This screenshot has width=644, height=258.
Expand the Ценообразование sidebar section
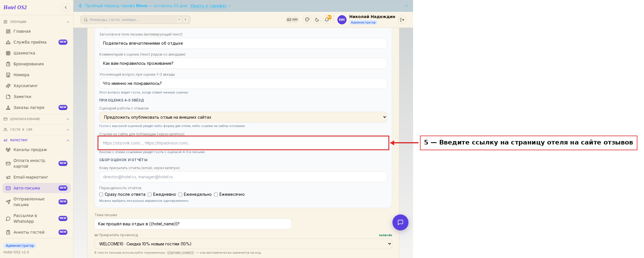[36, 119]
